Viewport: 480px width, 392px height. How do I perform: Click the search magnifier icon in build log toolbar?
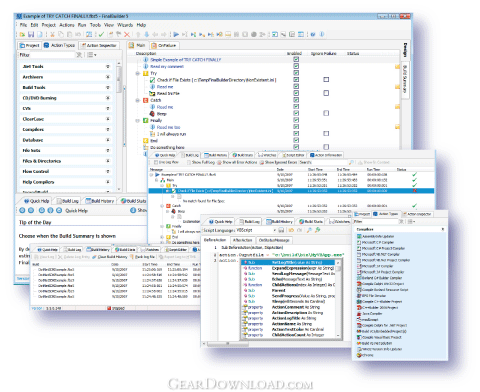[x=351, y=162]
